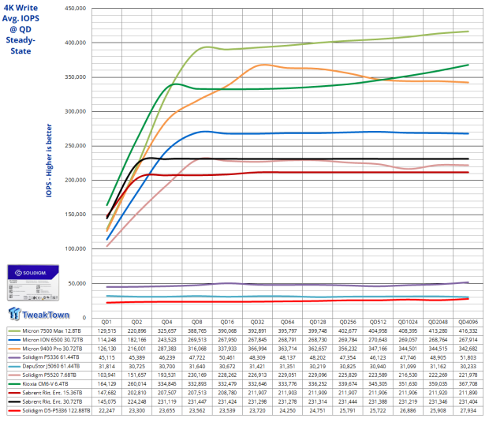This screenshot has width=489, height=448.
Task: Select the Micron 7500 Max 12.8TB legend swatch
Action: pyautogui.click(x=14, y=331)
